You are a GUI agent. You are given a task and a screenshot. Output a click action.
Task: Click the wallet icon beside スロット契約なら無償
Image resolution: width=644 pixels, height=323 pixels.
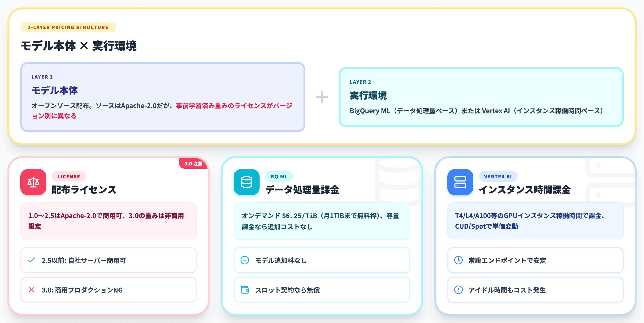click(x=245, y=290)
